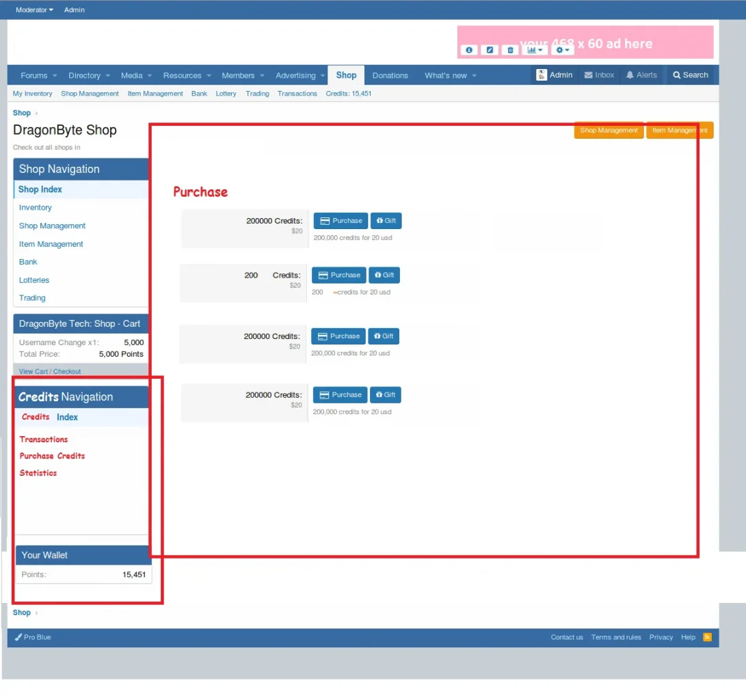Click the Admin link in the top bar

point(75,10)
